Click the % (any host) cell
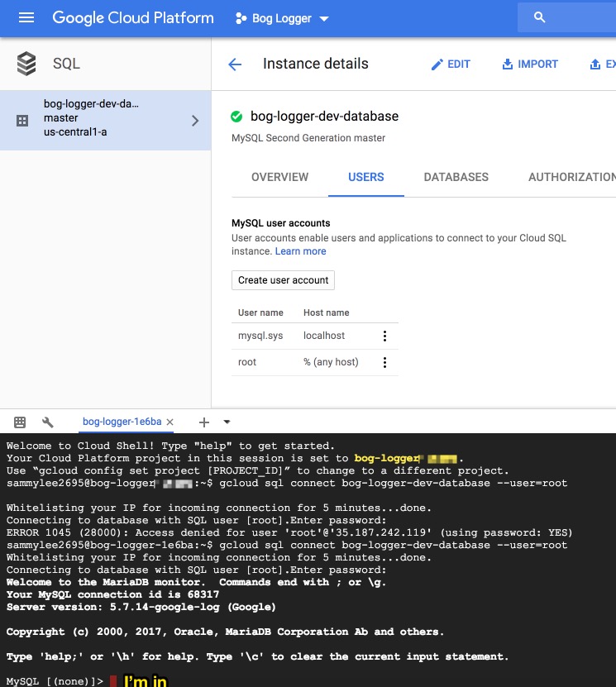Viewport: 616px width, 687px height. coord(332,362)
